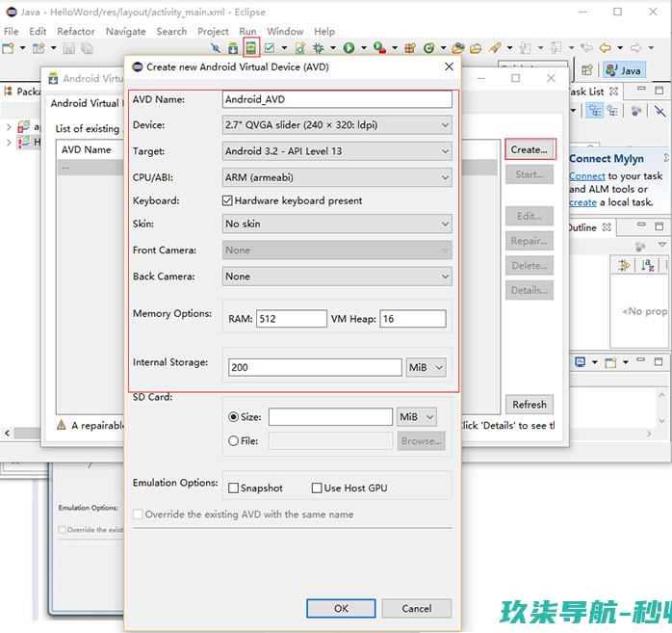
Task: Select the SD Card Size radio button
Action: coord(234,417)
